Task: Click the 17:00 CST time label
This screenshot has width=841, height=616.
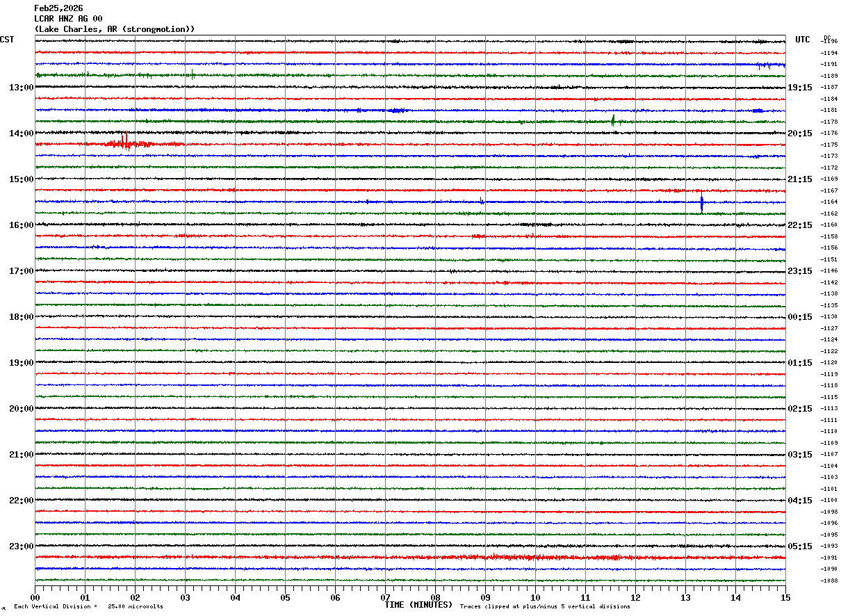Action: (21, 271)
